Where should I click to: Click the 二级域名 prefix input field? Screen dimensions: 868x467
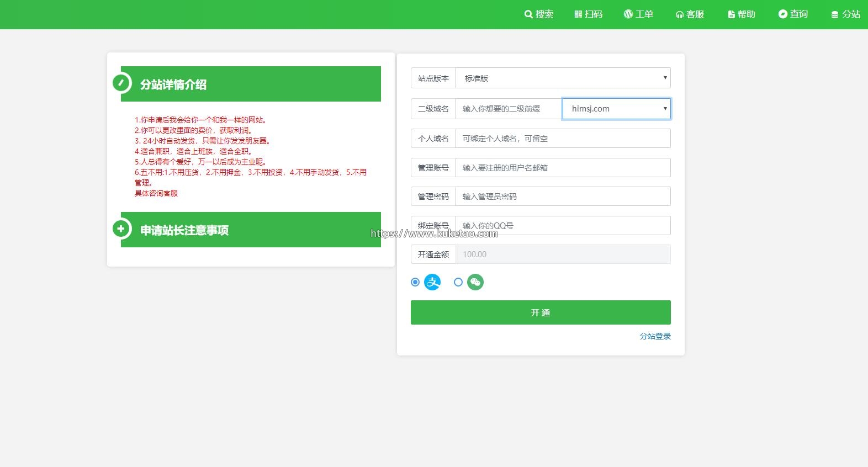click(x=509, y=109)
